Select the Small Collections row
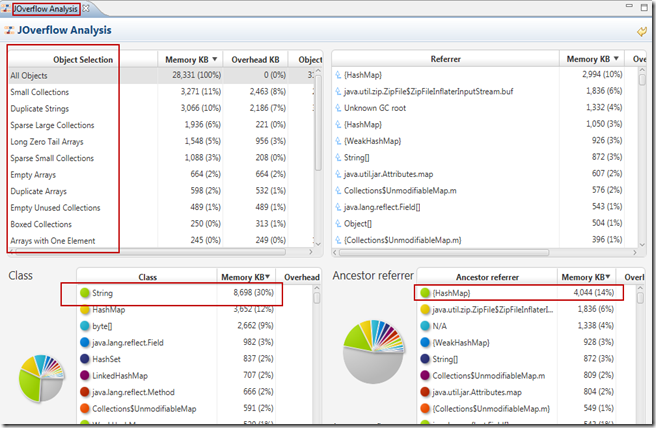 point(161,92)
